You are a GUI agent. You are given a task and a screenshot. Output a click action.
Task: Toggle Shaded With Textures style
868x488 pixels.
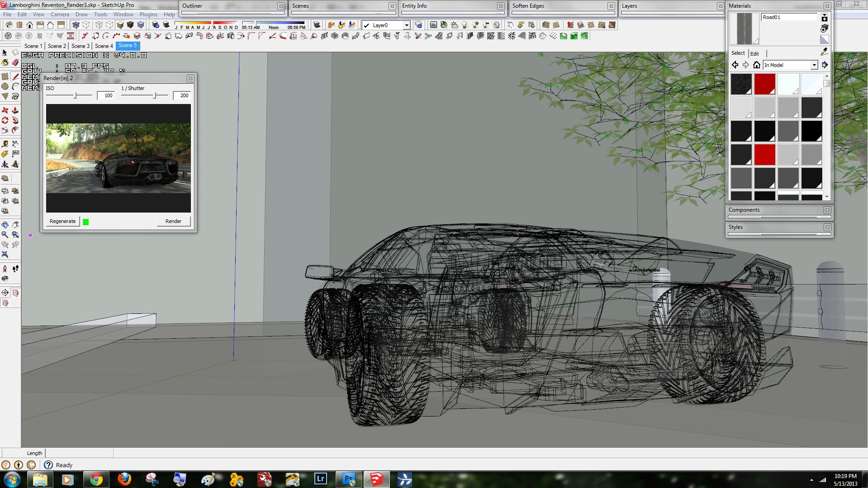(130, 25)
